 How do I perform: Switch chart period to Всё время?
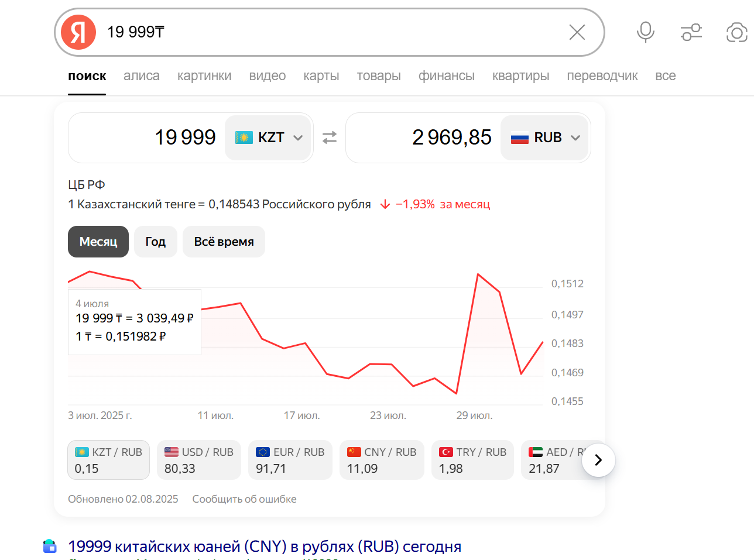click(224, 242)
